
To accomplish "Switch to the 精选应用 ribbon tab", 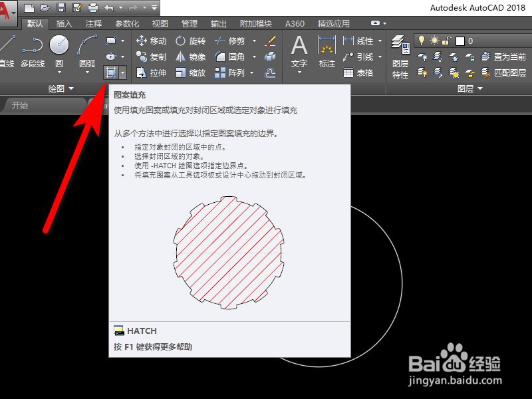I will click(x=334, y=23).
